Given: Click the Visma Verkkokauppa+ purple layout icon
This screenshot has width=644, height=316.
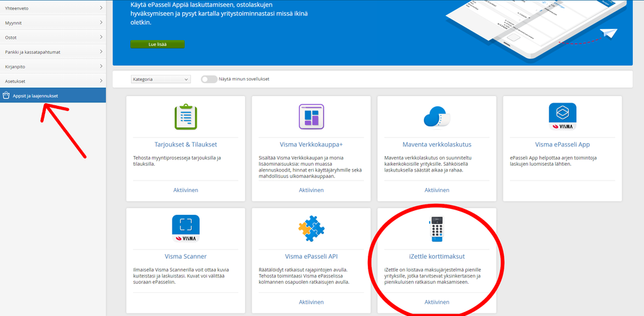Looking at the screenshot, I should (311, 117).
